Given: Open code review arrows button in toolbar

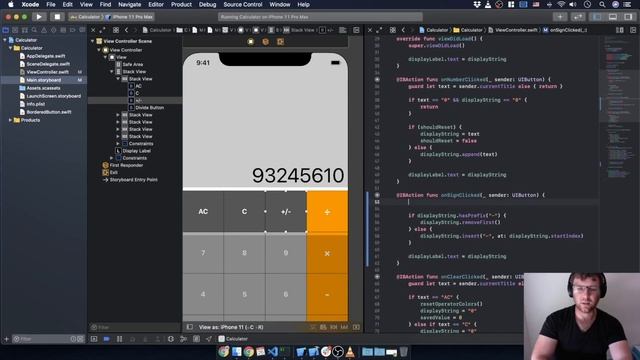Looking at the screenshot, I should pos(578,17).
